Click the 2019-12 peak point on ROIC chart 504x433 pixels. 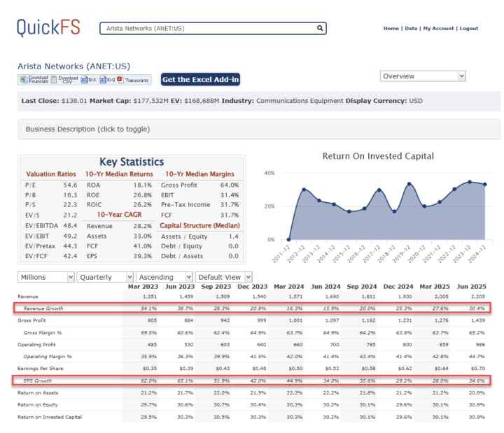point(409,184)
